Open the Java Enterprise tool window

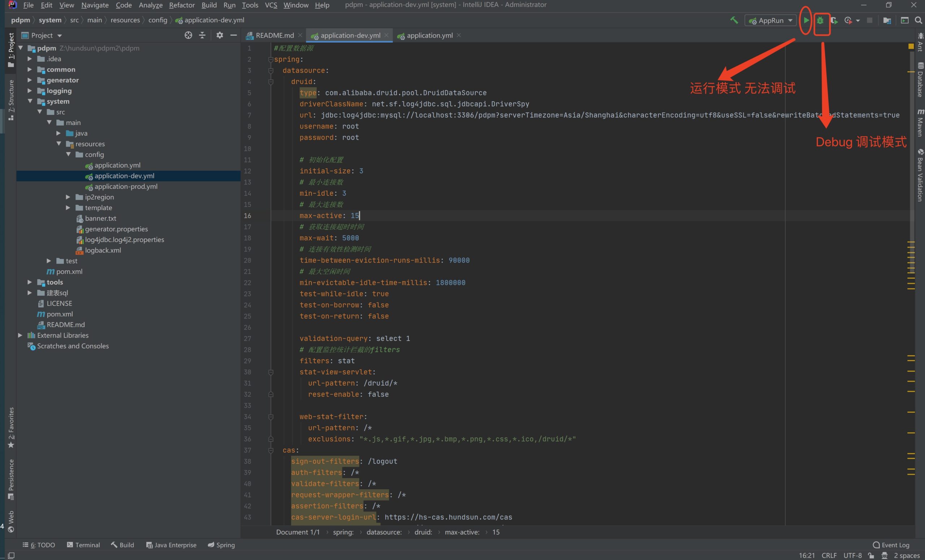pos(171,545)
